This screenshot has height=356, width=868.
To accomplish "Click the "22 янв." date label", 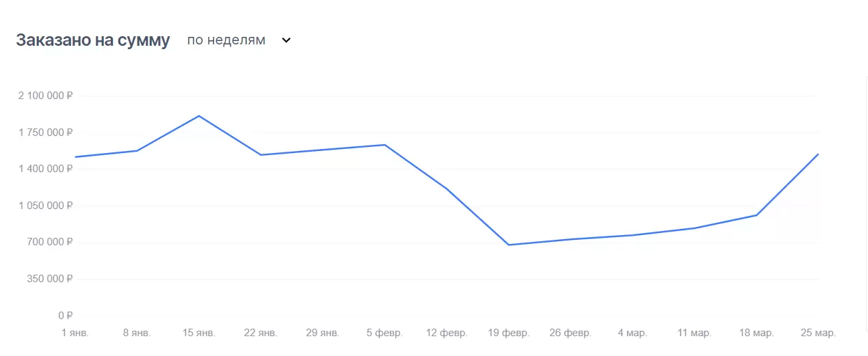I will tap(261, 333).
